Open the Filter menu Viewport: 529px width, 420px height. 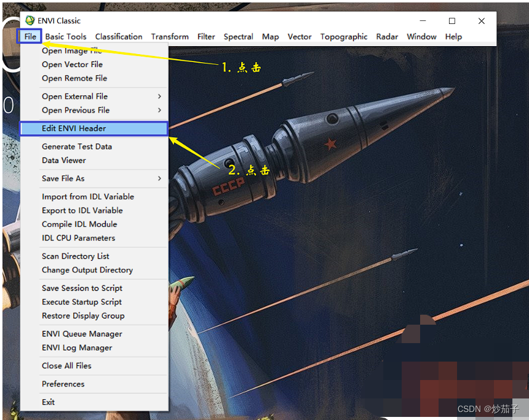tap(206, 36)
